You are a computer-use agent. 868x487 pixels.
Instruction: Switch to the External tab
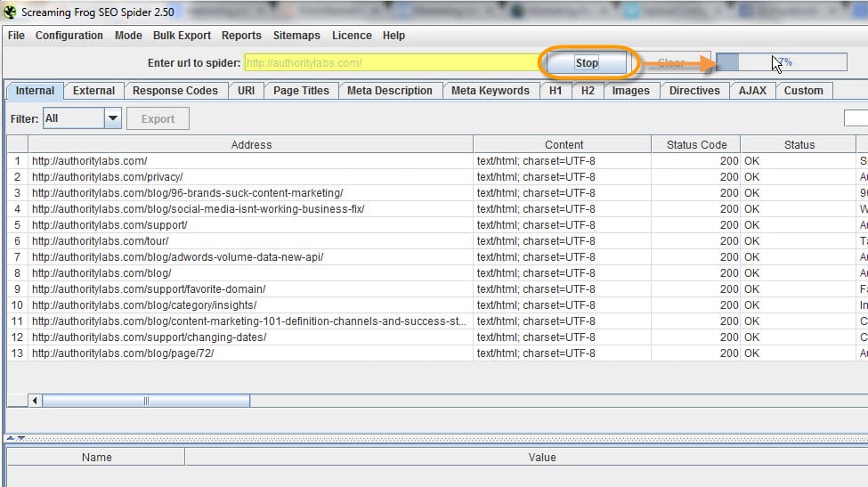pyautogui.click(x=94, y=91)
